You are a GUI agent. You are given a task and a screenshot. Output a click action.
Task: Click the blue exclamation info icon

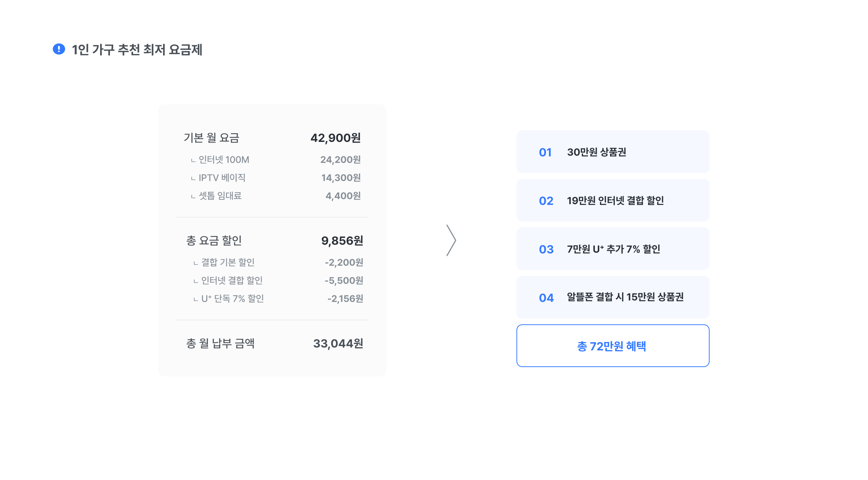click(x=59, y=49)
